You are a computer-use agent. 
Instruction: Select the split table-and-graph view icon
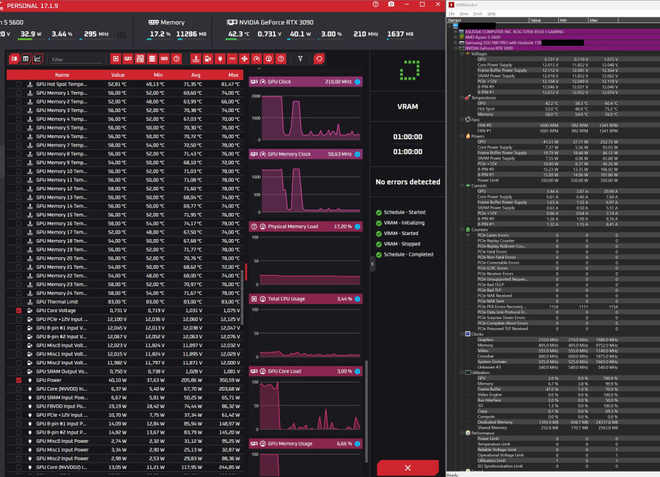coord(14,59)
